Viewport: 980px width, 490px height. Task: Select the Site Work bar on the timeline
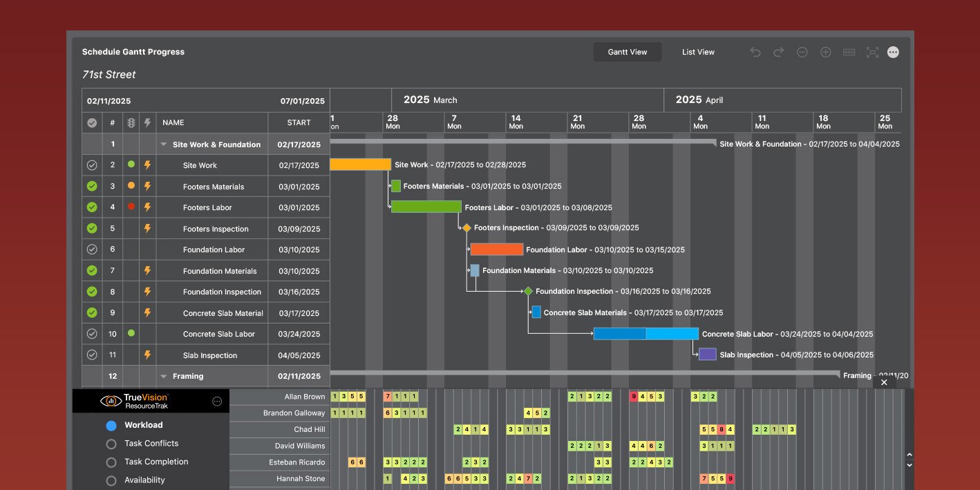[x=359, y=164]
